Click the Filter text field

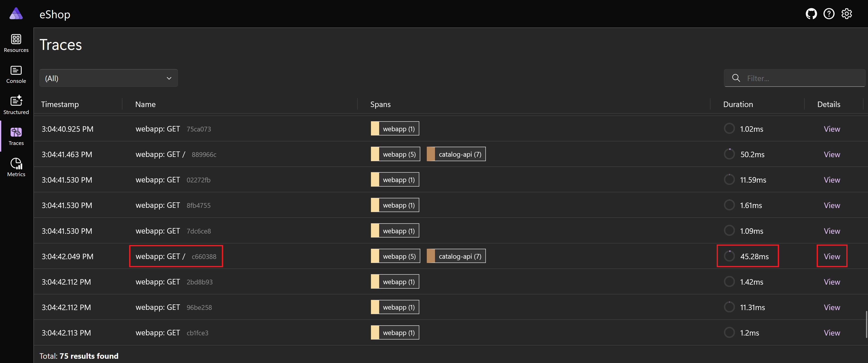795,78
